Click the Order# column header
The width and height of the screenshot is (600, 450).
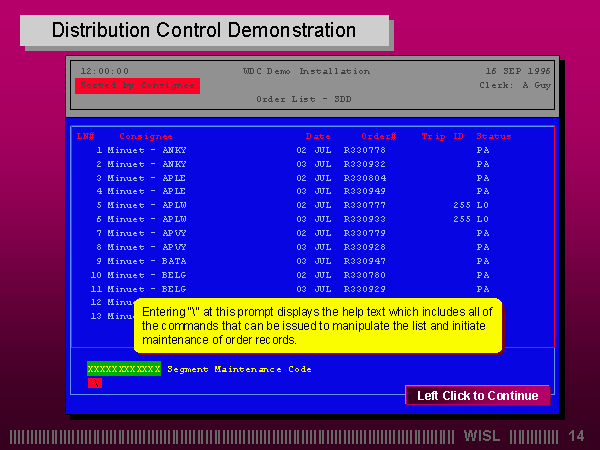[378, 136]
